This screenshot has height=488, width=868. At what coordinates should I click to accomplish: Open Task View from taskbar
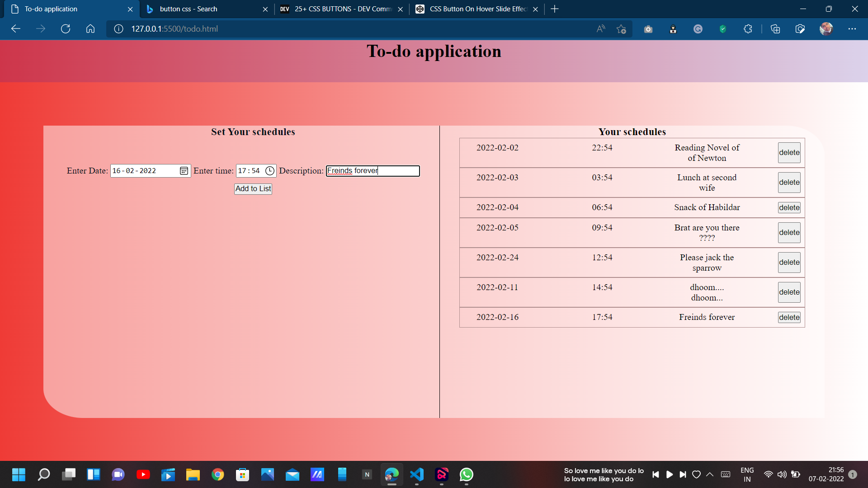click(69, 474)
